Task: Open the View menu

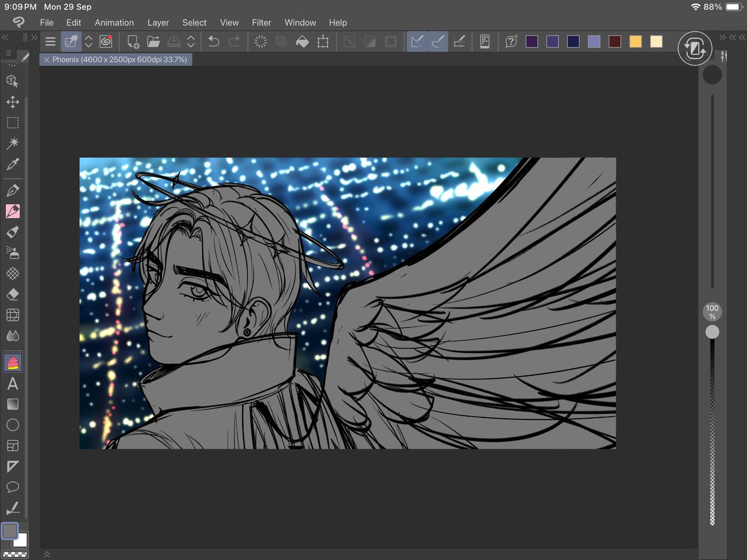Action: pos(229,22)
